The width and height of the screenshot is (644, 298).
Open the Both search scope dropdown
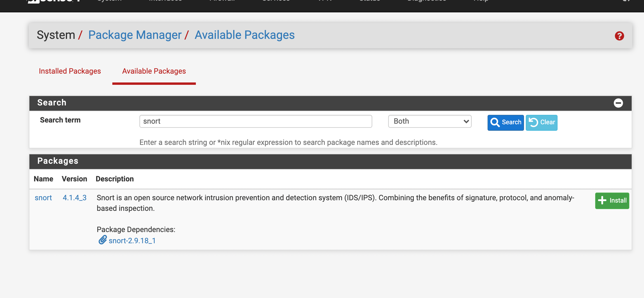430,121
